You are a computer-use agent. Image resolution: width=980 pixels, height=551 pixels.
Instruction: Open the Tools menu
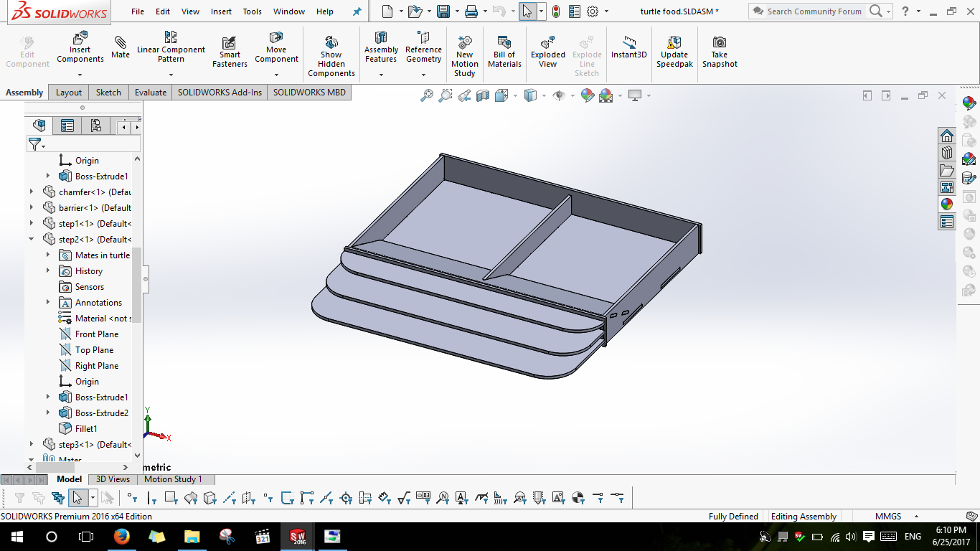pyautogui.click(x=252, y=11)
